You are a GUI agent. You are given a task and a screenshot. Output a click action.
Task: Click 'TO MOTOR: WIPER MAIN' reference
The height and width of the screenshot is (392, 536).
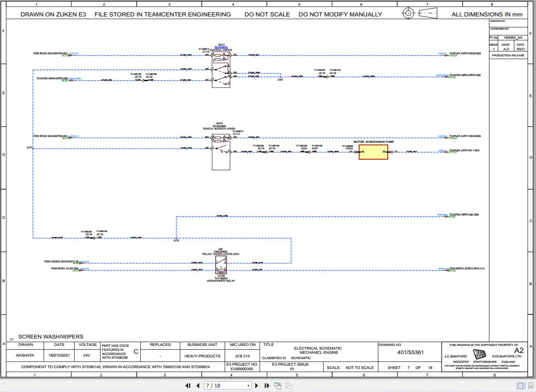[464, 215]
